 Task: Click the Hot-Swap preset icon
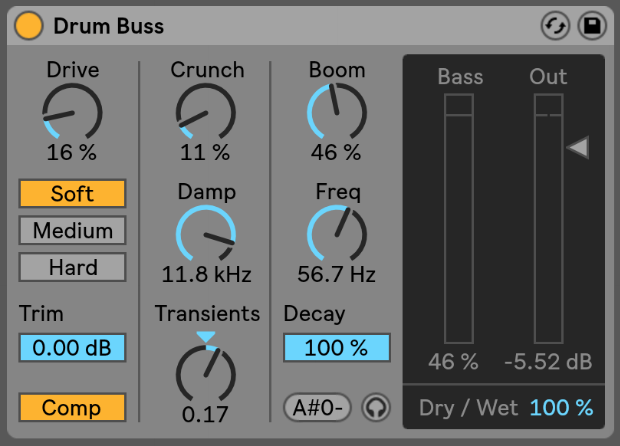click(x=555, y=26)
